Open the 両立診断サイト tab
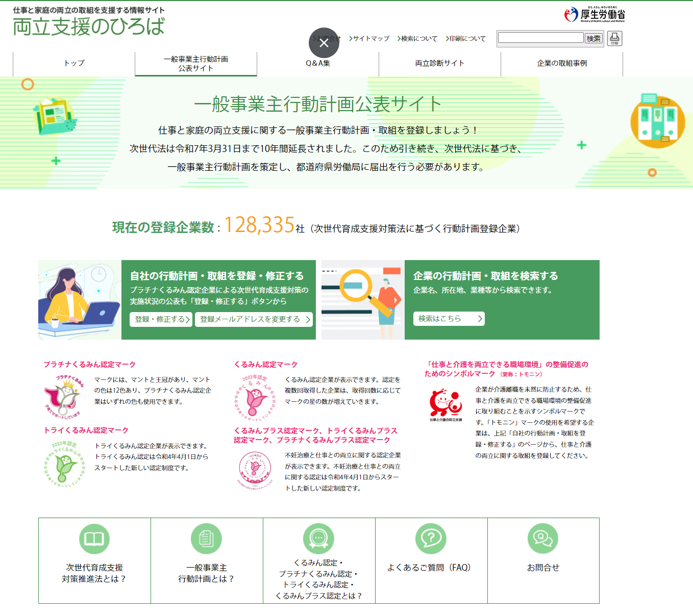The height and width of the screenshot is (616, 693). (439, 63)
